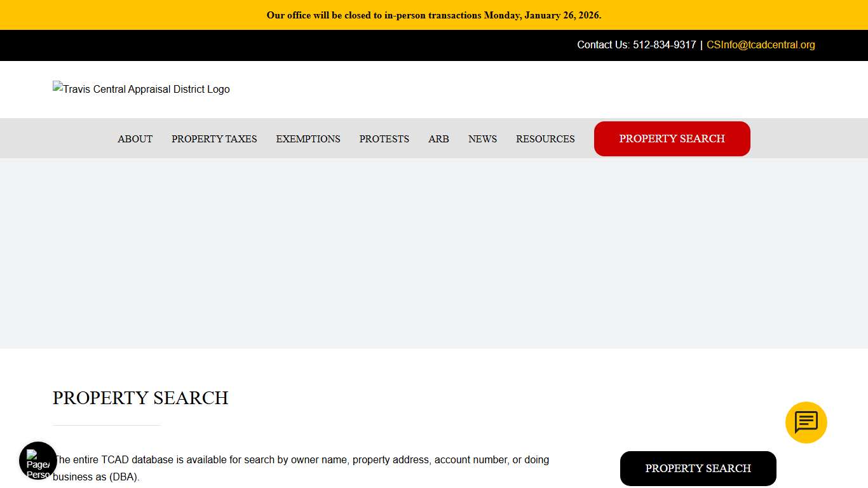Click the phone number 512-834-9317

pyautogui.click(x=664, y=44)
